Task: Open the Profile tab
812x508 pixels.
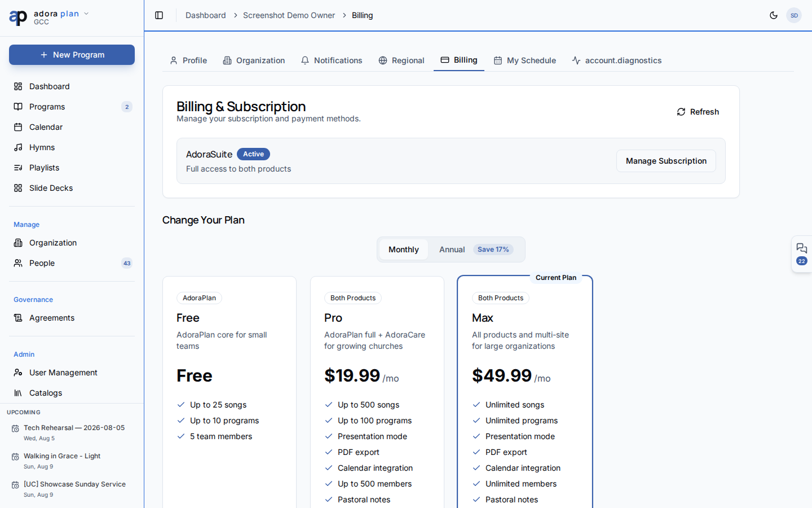Action: 188,60
